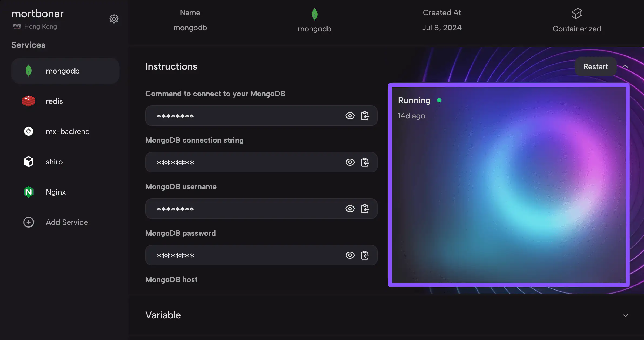The height and width of the screenshot is (340, 644).
Task: Click the copy icon for connection string
Action: (x=365, y=162)
